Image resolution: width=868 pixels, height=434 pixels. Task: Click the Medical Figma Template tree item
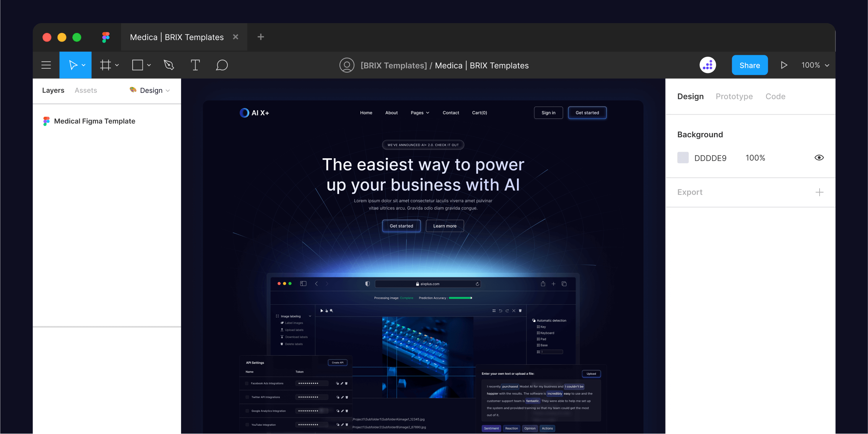click(x=95, y=121)
